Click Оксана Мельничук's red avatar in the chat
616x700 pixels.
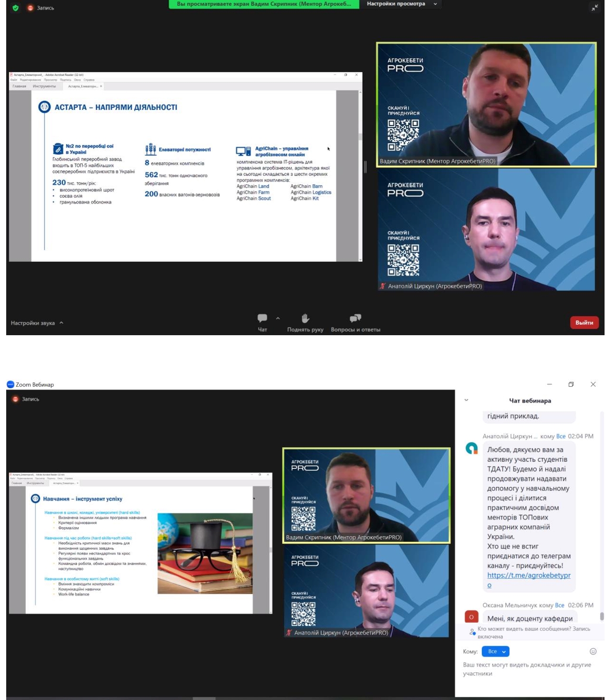(x=471, y=616)
